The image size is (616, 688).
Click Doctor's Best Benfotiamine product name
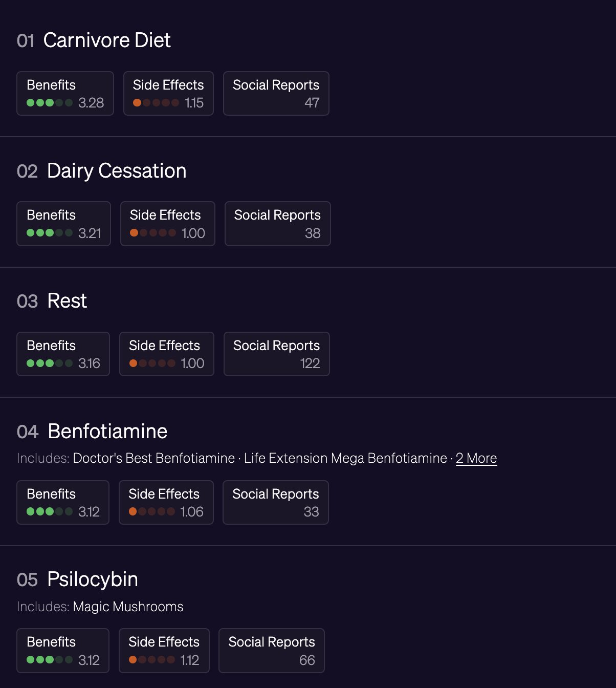(154, 458)
